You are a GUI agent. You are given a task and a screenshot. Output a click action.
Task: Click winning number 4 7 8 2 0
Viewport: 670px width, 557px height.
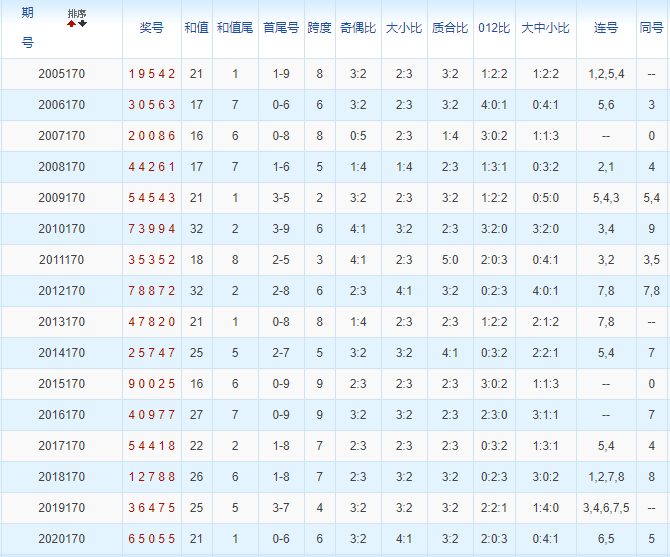152,322
